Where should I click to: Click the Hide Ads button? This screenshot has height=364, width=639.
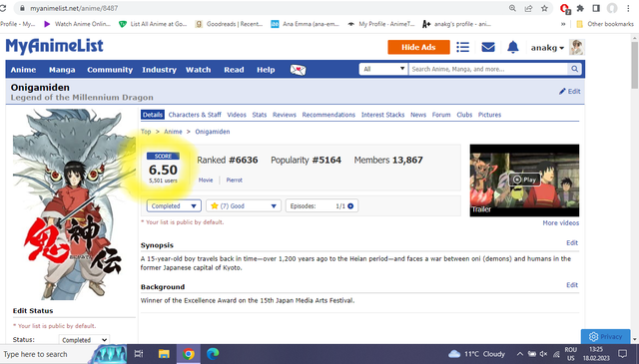tap(418, 47)
